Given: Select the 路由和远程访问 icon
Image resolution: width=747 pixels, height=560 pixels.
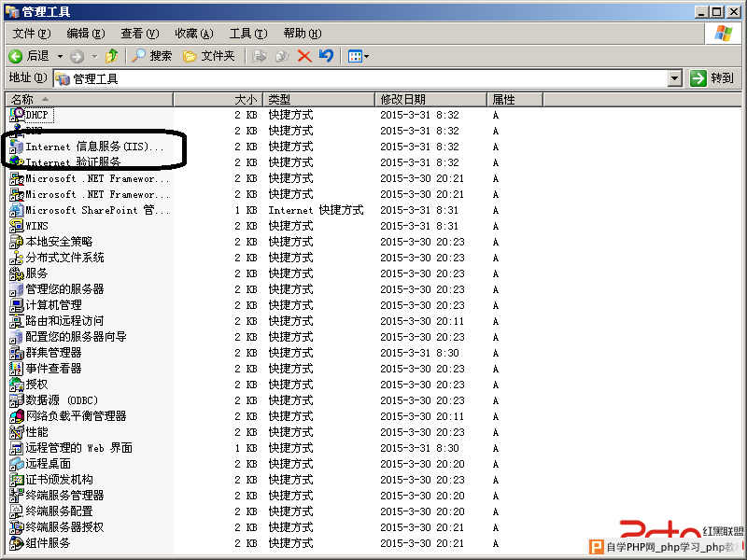Looking at the screenshot, I should click(x=17, y=320).
